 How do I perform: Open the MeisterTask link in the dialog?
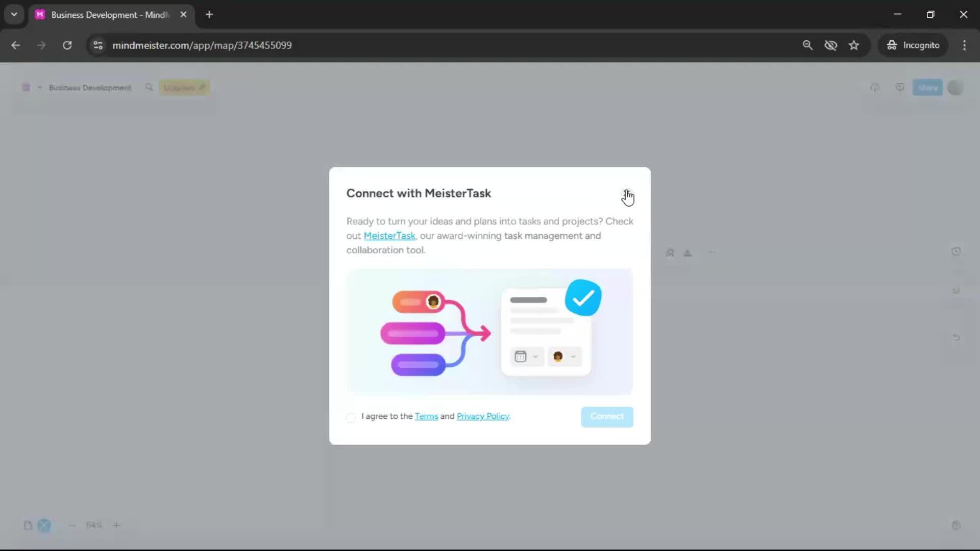tap(389, 236)
